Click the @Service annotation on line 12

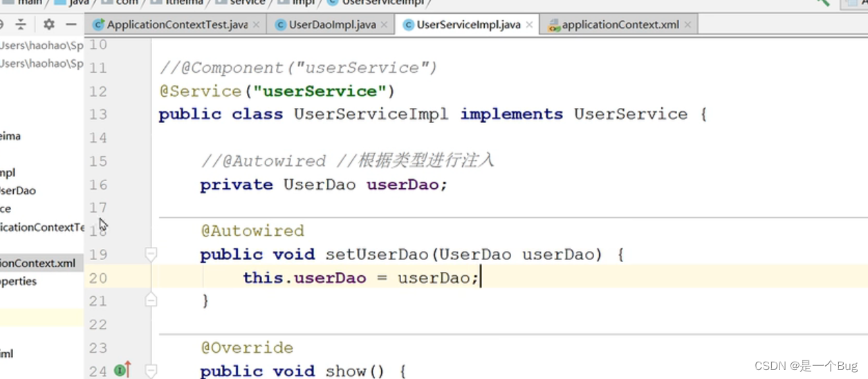pyautogui.click(x=200, y=91)
